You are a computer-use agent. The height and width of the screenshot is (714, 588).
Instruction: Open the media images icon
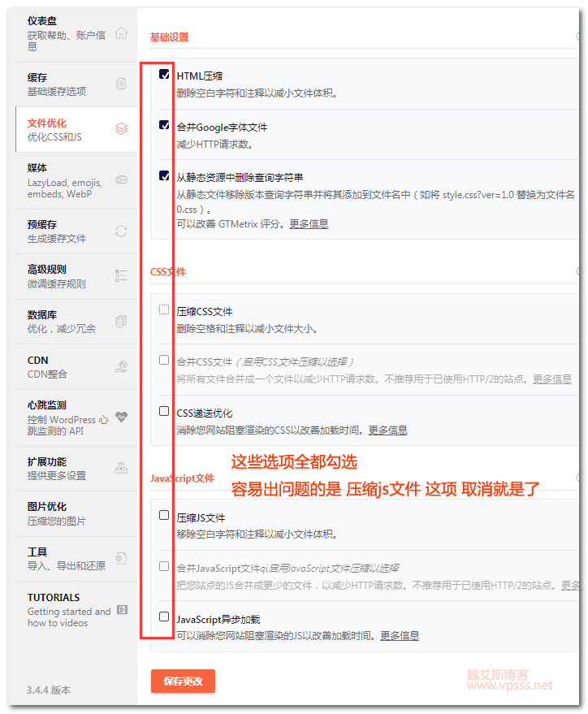click(121, 180)
